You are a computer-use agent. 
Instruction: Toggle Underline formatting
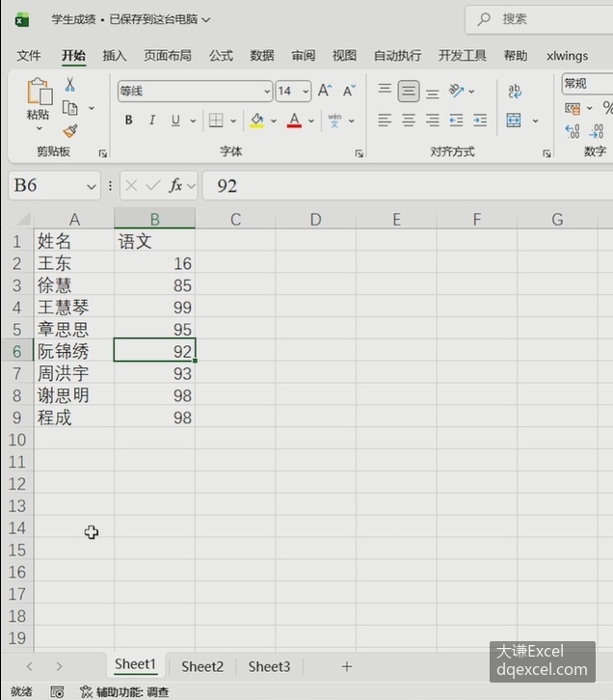click(175, 121)
